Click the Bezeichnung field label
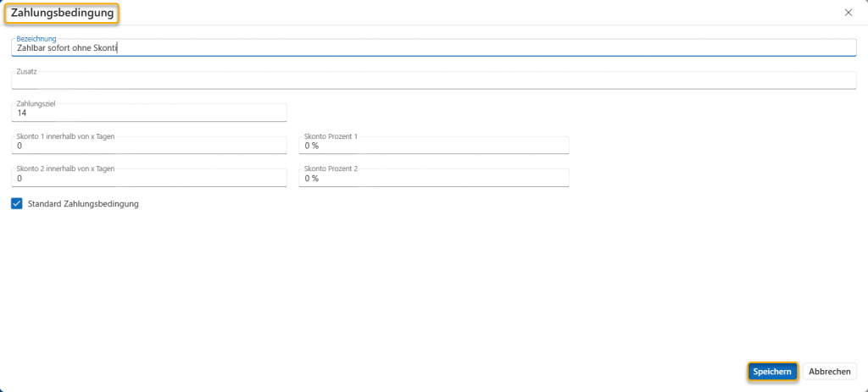 tap(36, 39)
